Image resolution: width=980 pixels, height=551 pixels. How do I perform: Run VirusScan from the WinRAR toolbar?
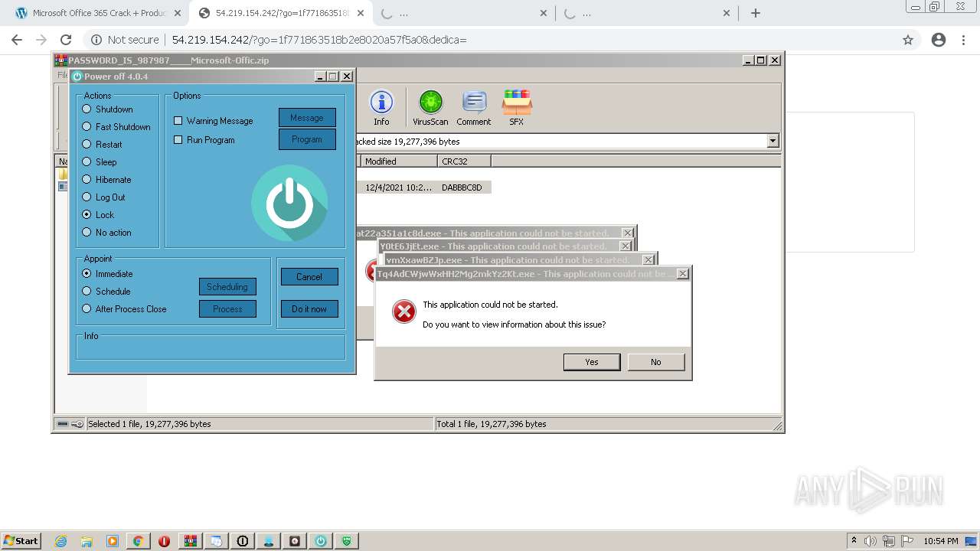430,107
